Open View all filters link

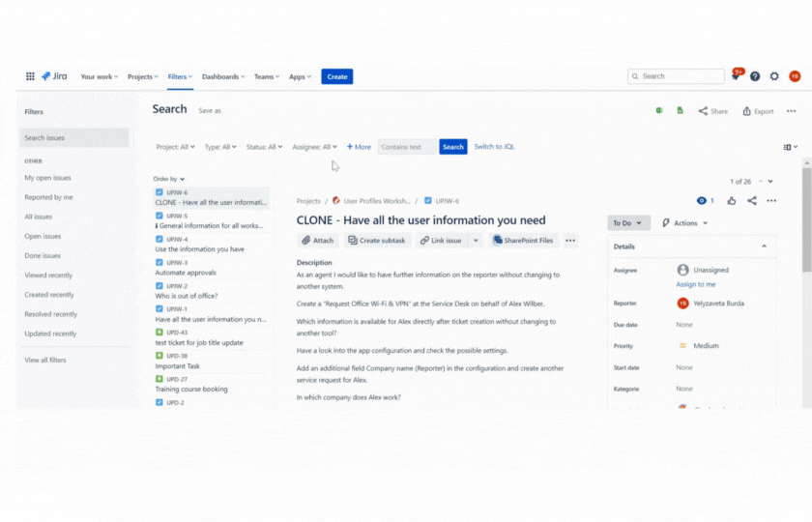[x=45, y=360]
